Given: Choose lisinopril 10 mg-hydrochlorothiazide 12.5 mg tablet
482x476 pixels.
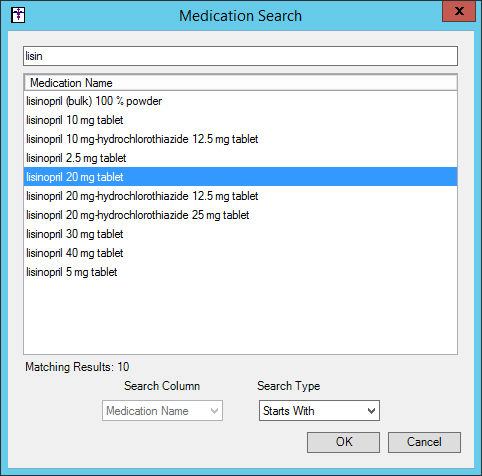Looking at the screenshot, I should [240, 139].
